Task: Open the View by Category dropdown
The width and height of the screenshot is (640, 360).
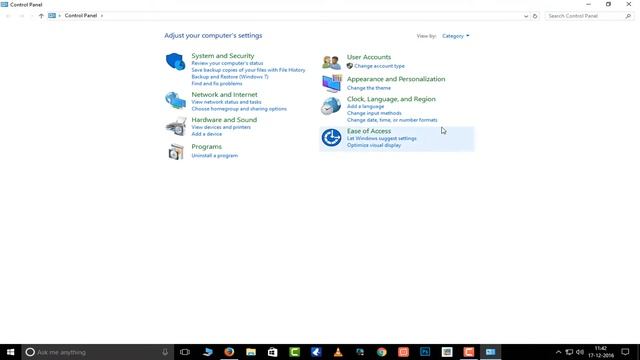Action: 456,36
